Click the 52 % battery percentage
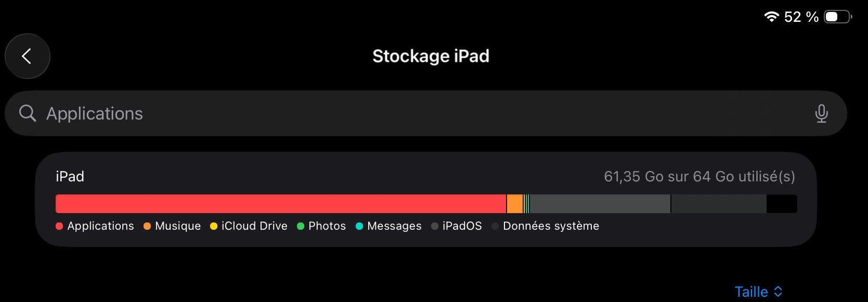 (x=801, y=17)
